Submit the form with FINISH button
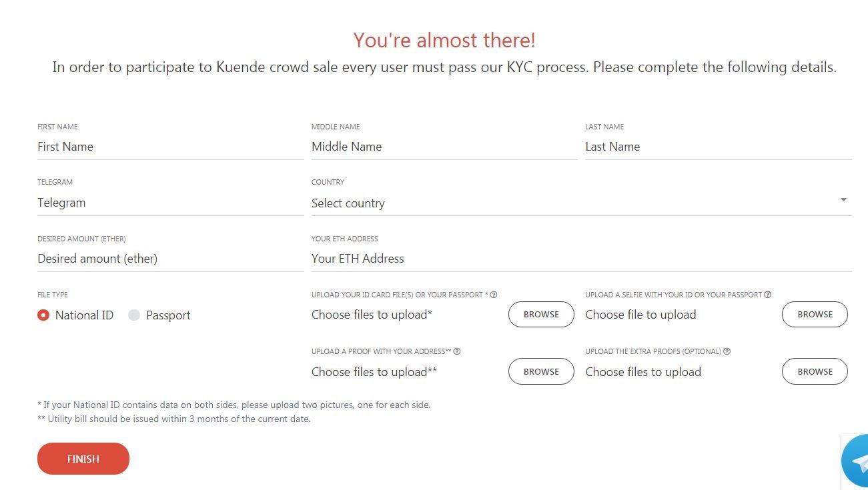This screenshot has height=490, width=868. [x=83, y=459]
